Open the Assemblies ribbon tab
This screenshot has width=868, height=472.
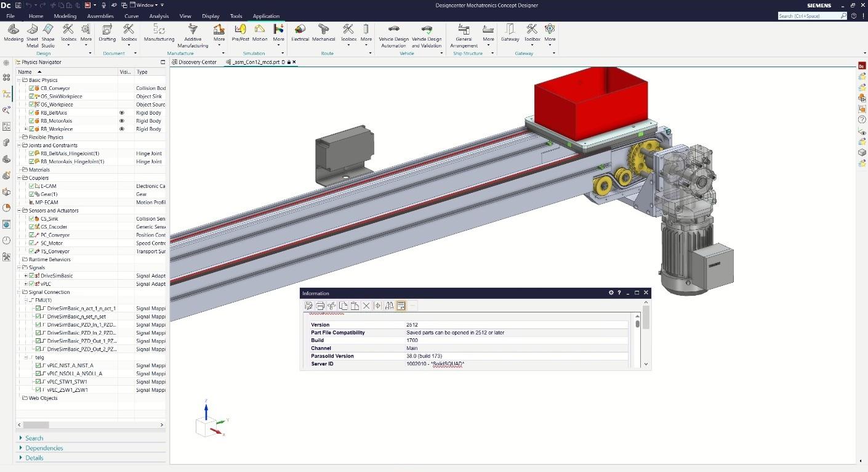[100, 16]
